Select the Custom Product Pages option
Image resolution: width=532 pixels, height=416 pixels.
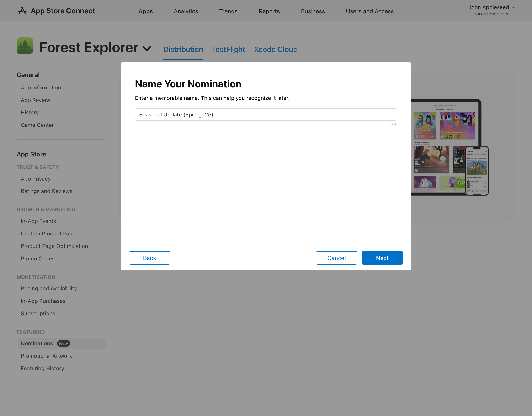pos(49,234)
